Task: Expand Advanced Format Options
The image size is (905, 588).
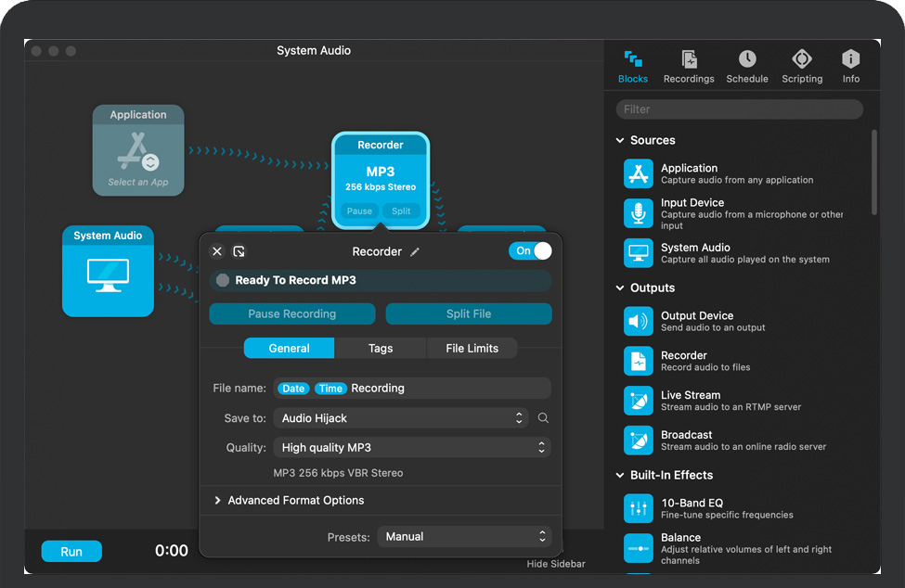Action: (218, 501)
